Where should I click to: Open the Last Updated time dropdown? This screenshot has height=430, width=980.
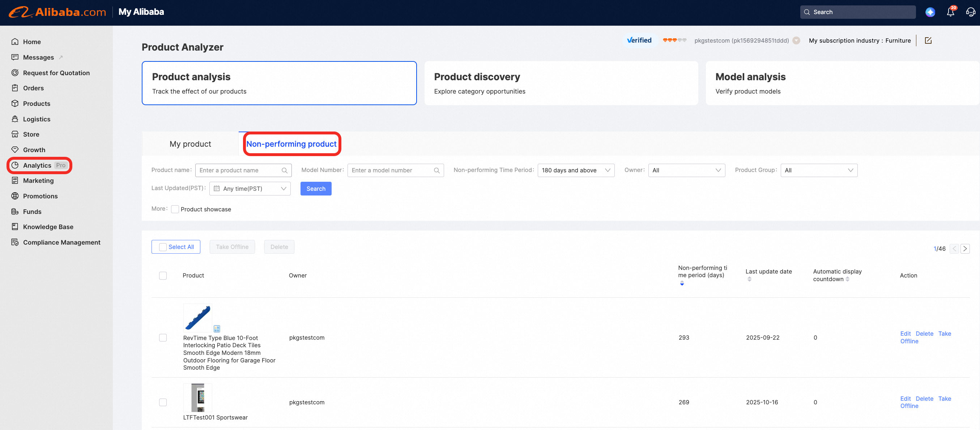tap(250, 189)
